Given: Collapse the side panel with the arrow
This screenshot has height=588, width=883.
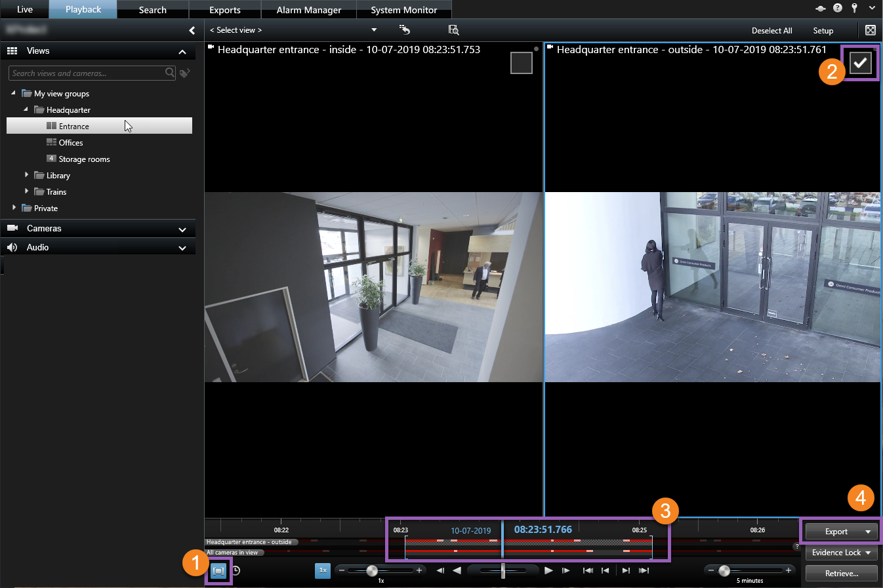Looking at the screenshot, I should pyautogui.click(x=192, y=30).
